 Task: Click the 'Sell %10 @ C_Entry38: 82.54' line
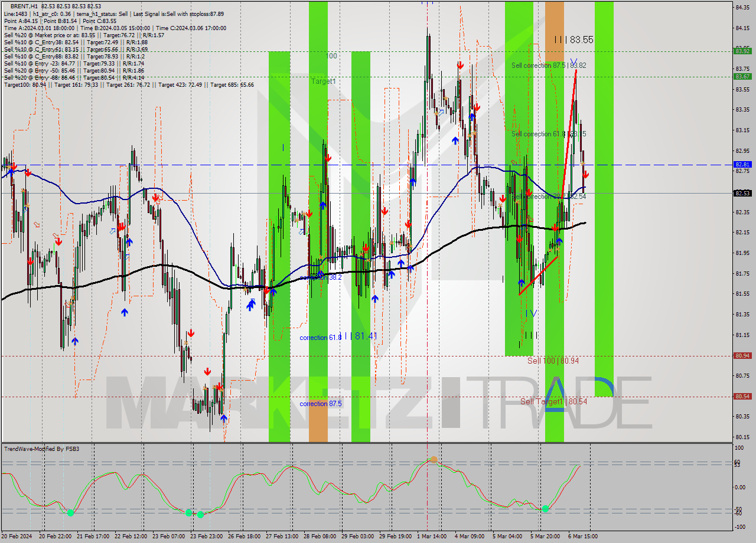coord(76,42)
